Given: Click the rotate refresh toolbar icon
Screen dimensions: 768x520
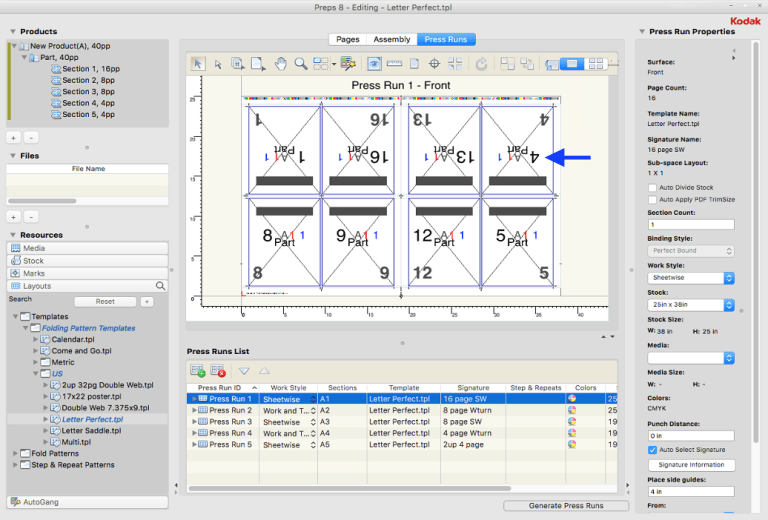Looking at the screenshot, I should pos(482,64).
